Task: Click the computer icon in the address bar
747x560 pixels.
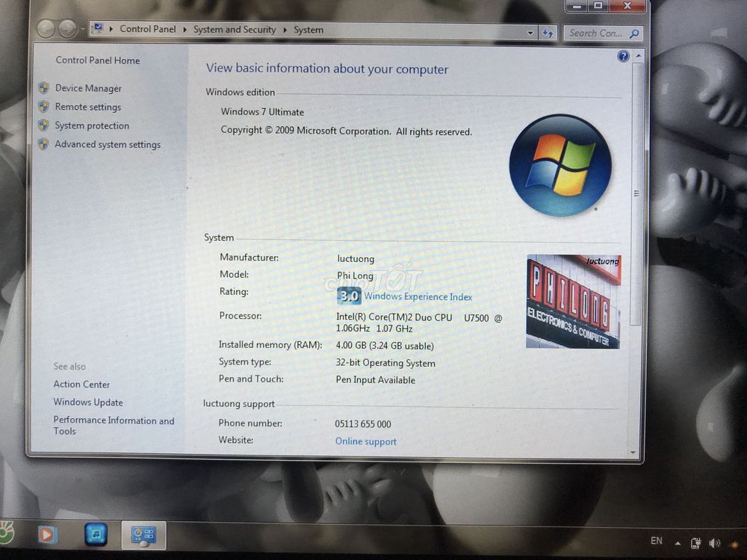Action: [x=98, y=28]
